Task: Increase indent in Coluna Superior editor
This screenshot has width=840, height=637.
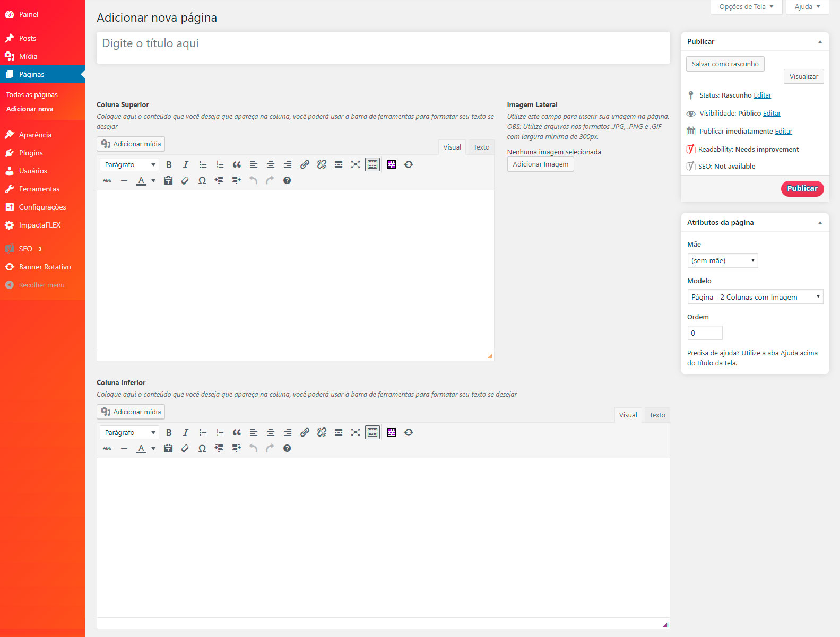Action: [x=236, y=180]
